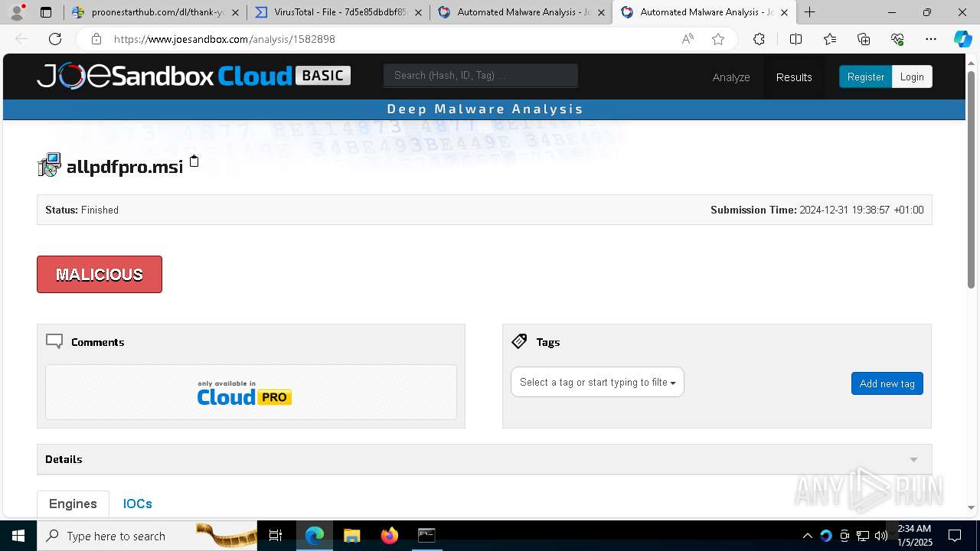This screenshot has width=980, height=551.
Task: Click the browser refresh button
Action: tap(55, 39)
